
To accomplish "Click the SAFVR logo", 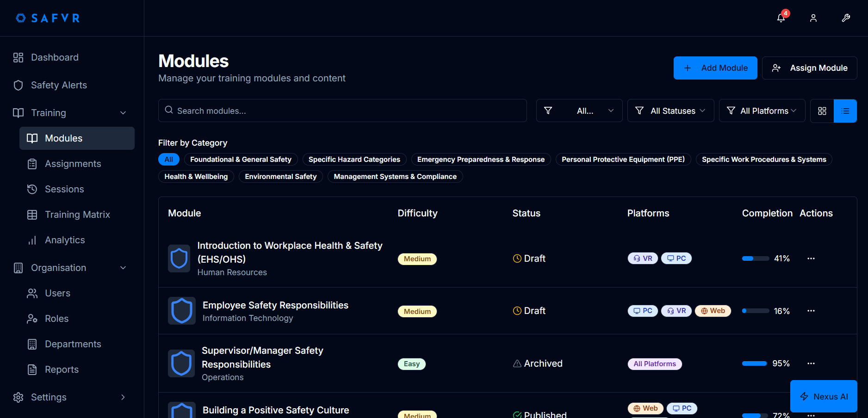I will (x=48, y=18).
